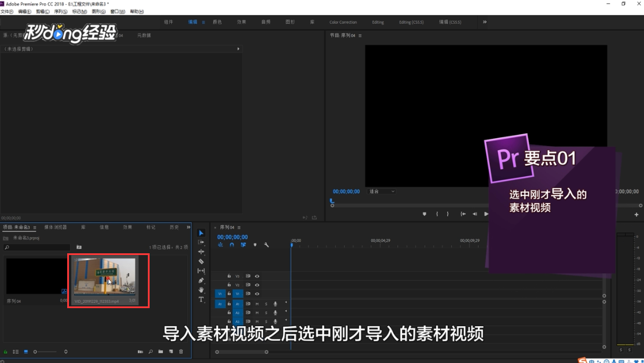
Task: Switch project panel to list view
Action: tap(16, 351)
